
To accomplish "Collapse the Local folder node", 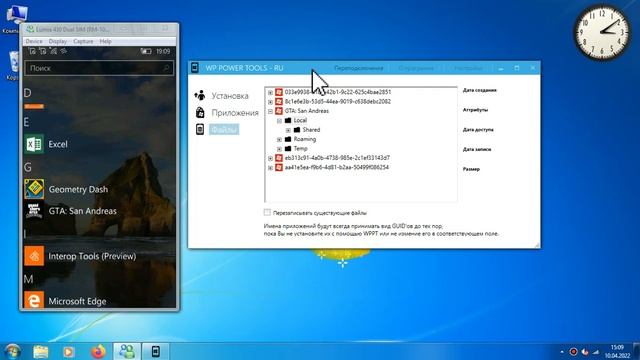I will pyautogui.click(x=279, y=121).
